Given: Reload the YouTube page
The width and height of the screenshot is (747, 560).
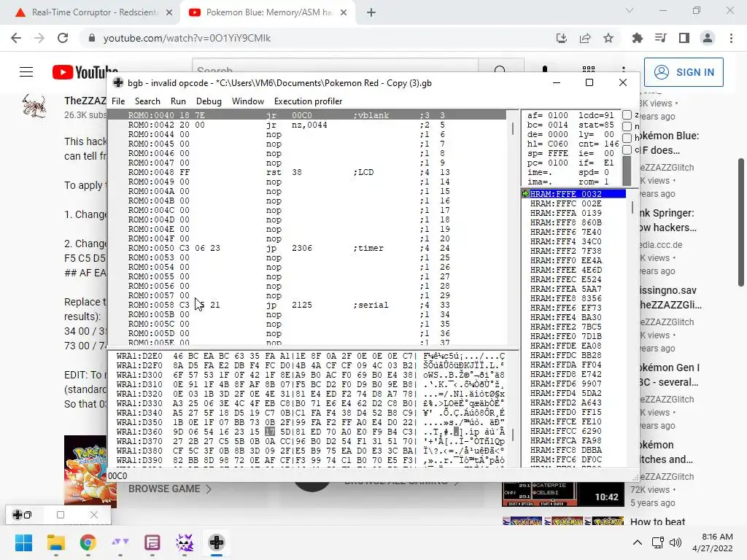Looking at the screenshot, I should [x=63, y=38].
